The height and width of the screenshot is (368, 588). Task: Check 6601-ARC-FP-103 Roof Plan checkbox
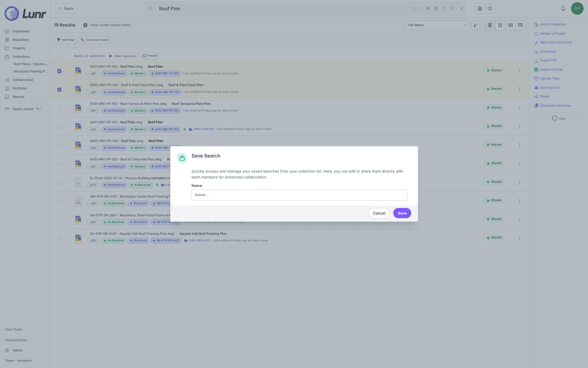click(x=59, y=127)
